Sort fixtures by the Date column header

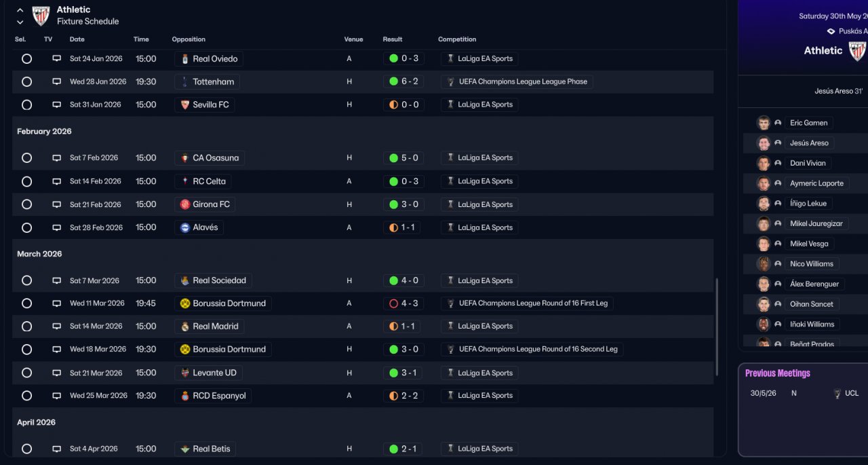coord(77,39)
